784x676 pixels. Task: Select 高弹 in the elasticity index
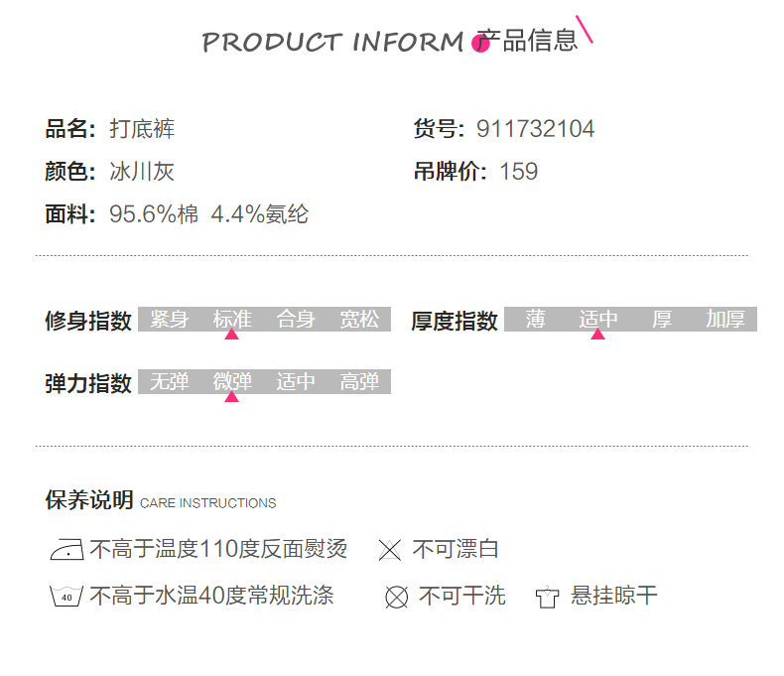pyautogui.click(x=359, y=382)
